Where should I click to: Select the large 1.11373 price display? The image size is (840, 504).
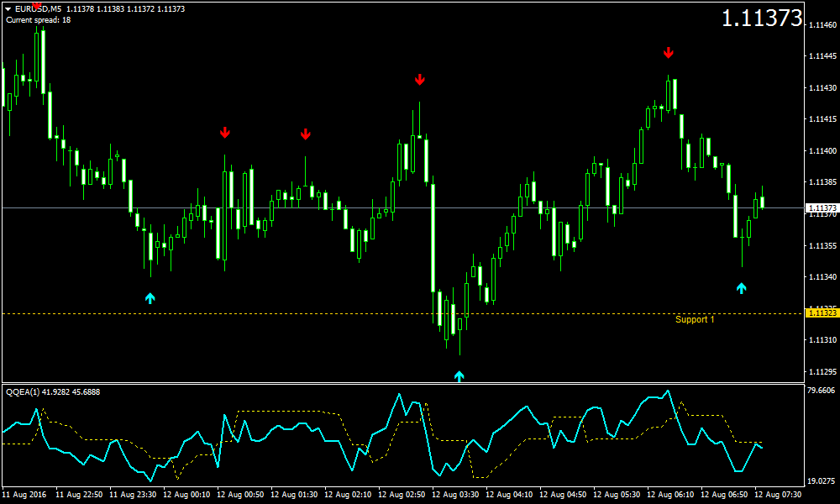(761, 18)
